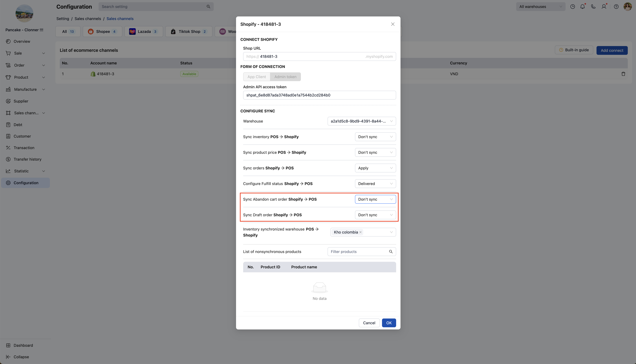The height and width of the screenshot is (364, 636).
Task: Open the profile avatar in top right
Action: pos(628,7)
